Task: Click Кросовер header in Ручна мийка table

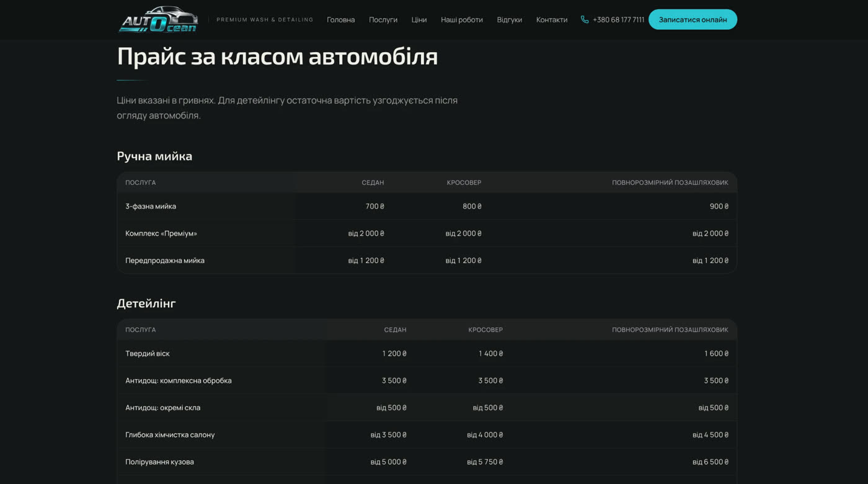Action: [464, 182]
